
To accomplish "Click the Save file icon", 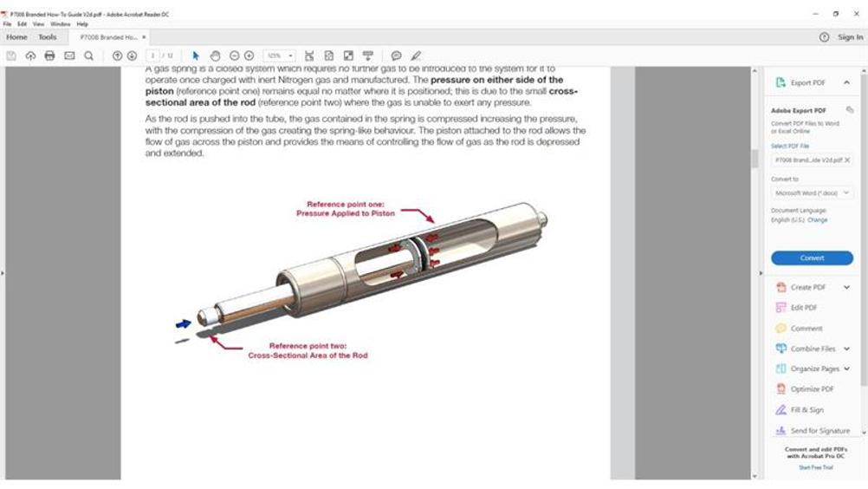I will 11,56.
